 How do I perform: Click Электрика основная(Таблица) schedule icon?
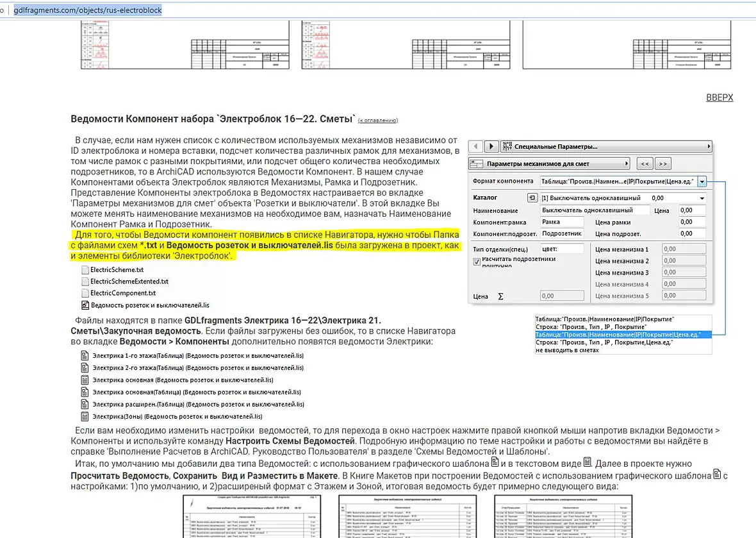point(85,392)
